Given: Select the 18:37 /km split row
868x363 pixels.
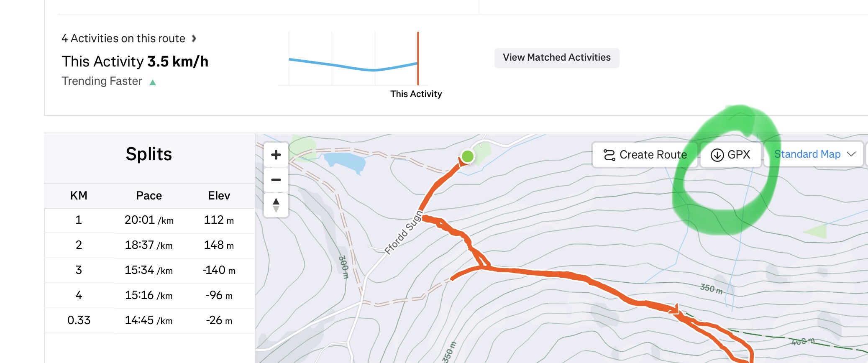Looking at the screenshot, I should 149,245.
